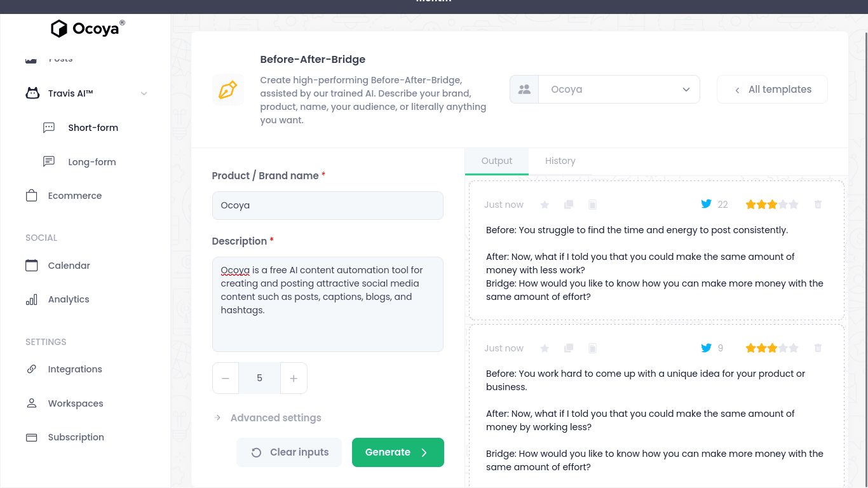Image resolution: width=868 pixels, height=488 pixels.
Task: Click Clear inputs button
Action: click(289, 452)
